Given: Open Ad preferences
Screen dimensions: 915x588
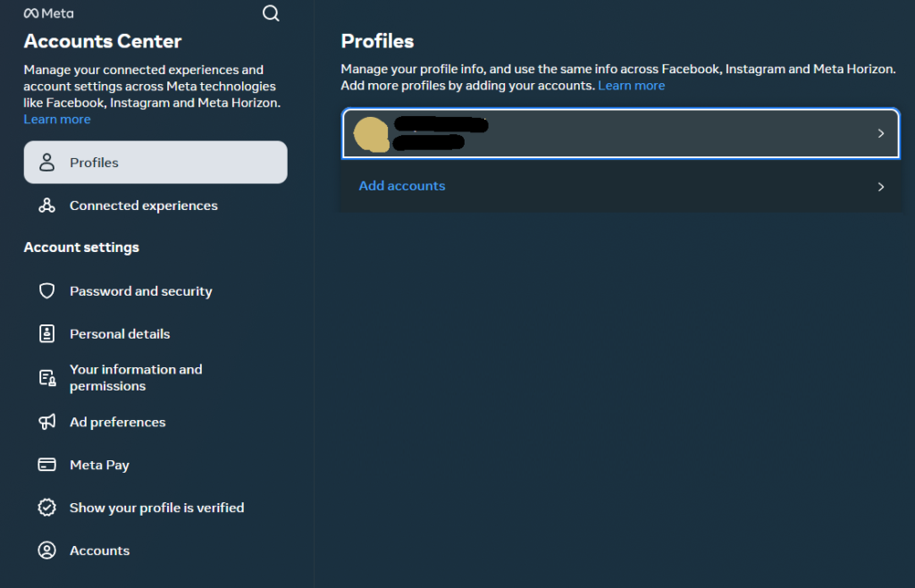Looking at the screenshot, I should [x=155, y=422].
